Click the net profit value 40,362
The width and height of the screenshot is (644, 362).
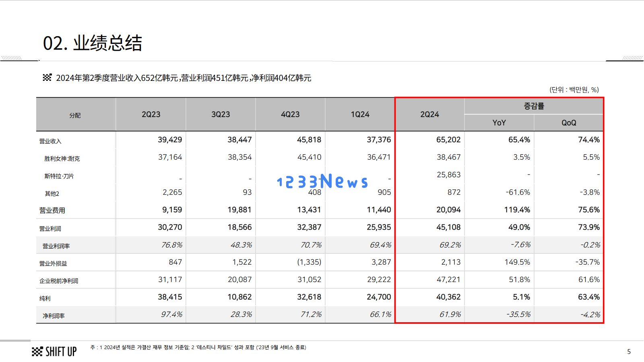pos(448,297)
